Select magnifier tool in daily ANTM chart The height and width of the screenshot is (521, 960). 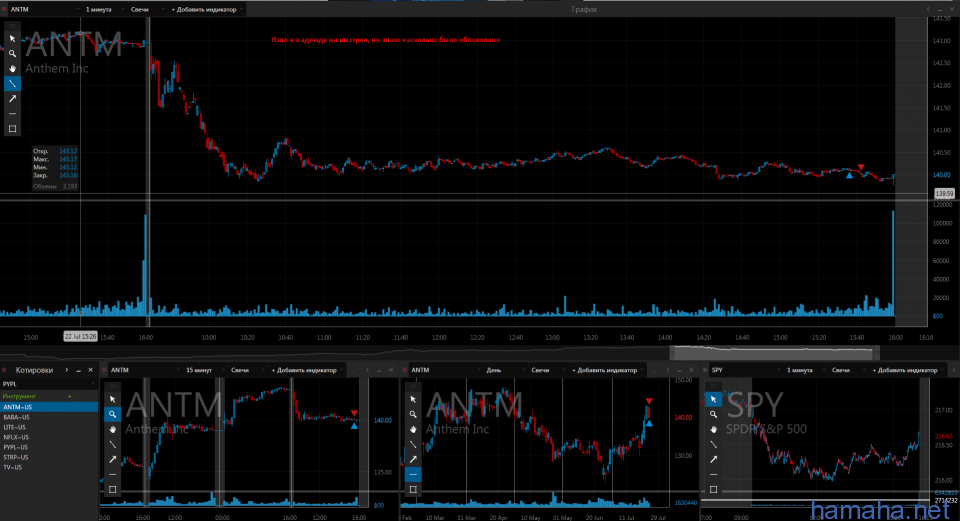(413, 414)
